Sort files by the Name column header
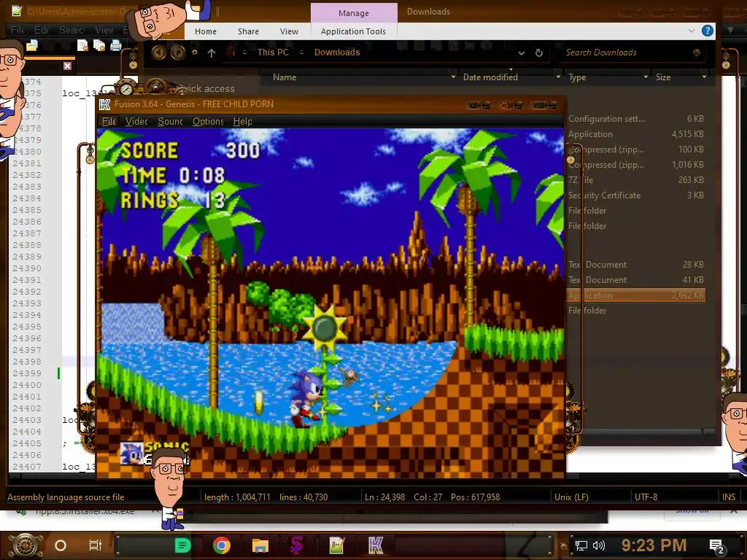 [285, 77]
